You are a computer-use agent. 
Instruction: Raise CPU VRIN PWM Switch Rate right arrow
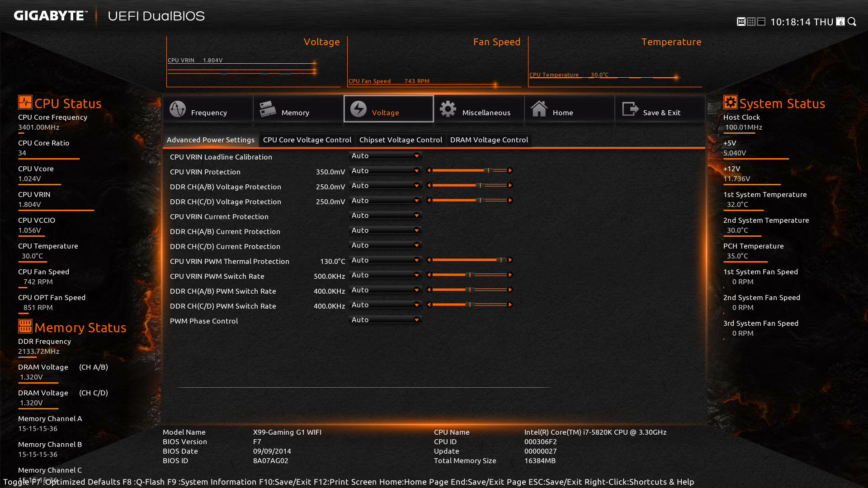(510, 275)
